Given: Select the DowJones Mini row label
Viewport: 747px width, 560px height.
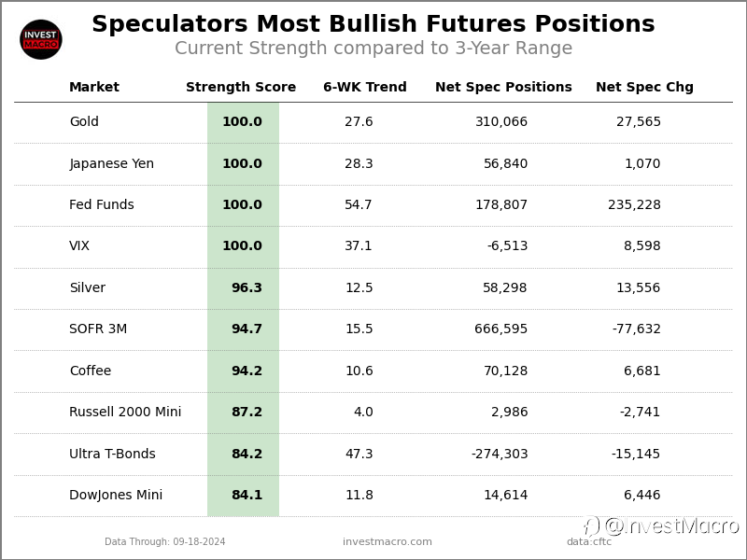Looking at the screenshot, I should [x=116, y=496].
